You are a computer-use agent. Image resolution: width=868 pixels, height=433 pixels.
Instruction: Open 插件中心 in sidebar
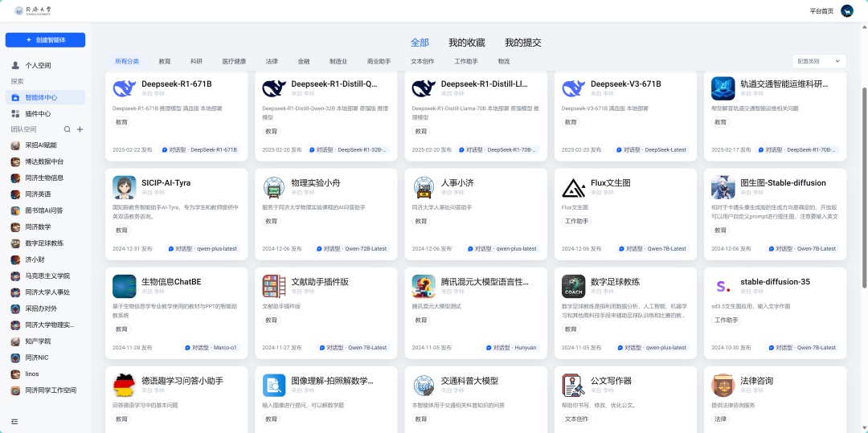tap(45, 114)
